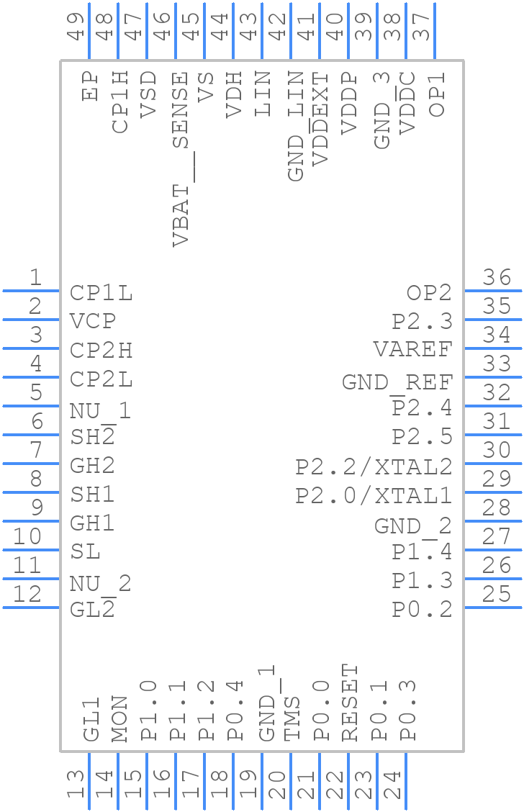Viewport: 524px width, 812px height.
Task: Select the VS pin label
Action: [206, 86]
